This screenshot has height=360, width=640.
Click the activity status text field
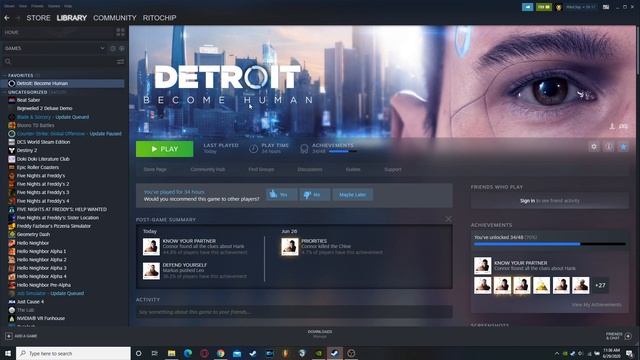click(294, 312)
